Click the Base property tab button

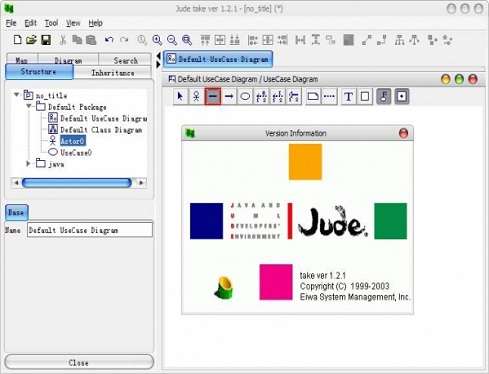click(16, 212)
